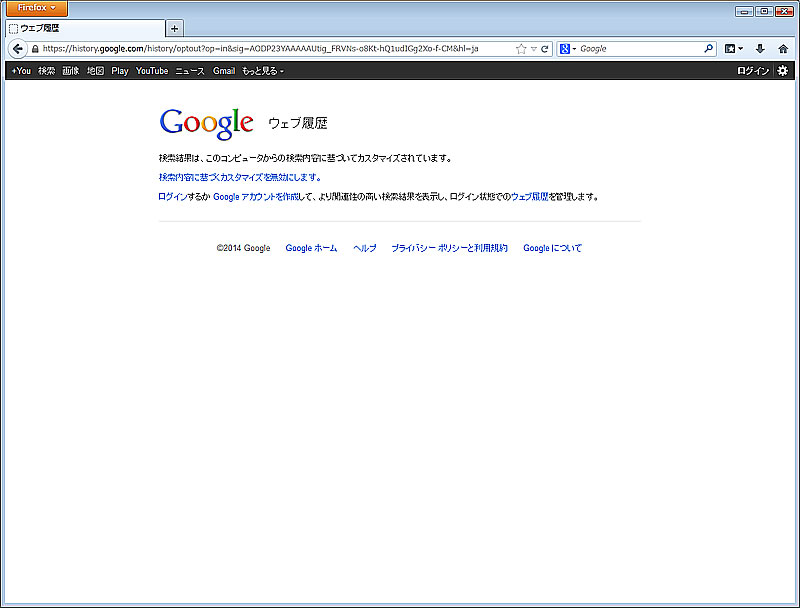
Task: Open the ヘルプ footer link
Action: point(365,248)
